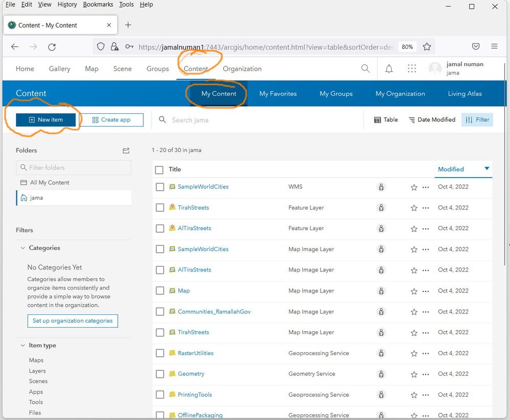Collapse the Categories filter section
Screen dimensions: 510x420
[x=22, y=248]
